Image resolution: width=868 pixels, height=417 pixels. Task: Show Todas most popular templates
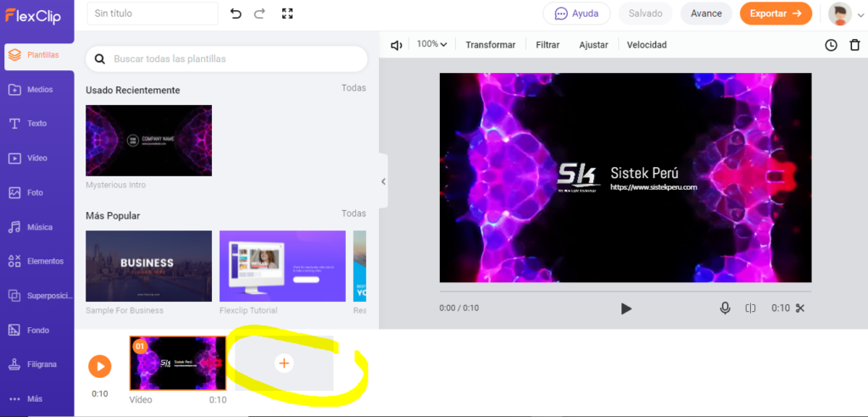tap(353, 214)
